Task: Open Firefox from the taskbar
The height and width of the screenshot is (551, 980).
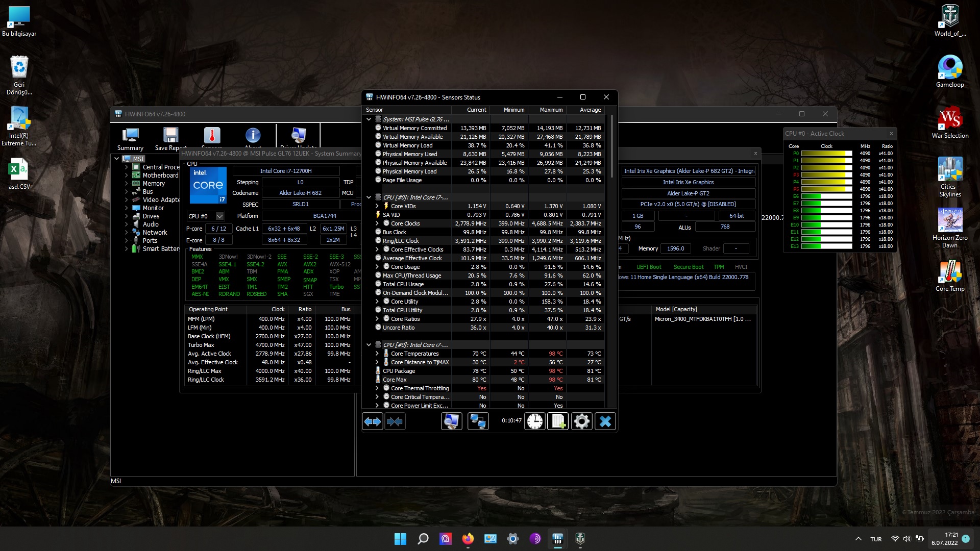Action: point(468,539)
